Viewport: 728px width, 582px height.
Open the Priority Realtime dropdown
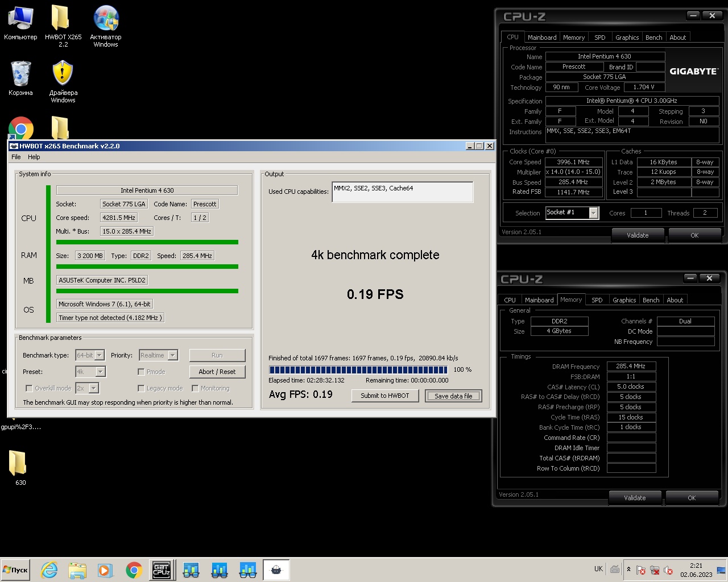coord(172,355)
